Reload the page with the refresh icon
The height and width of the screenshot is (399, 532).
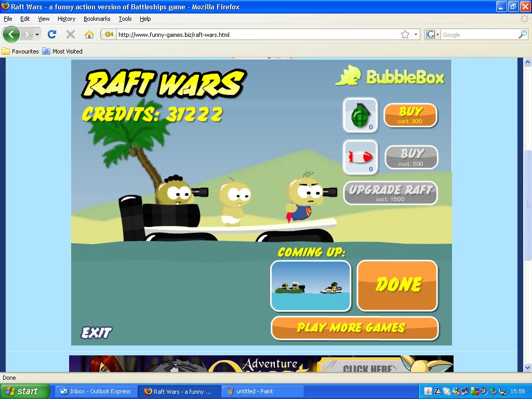pyautogui.click(x=52, y=34)
